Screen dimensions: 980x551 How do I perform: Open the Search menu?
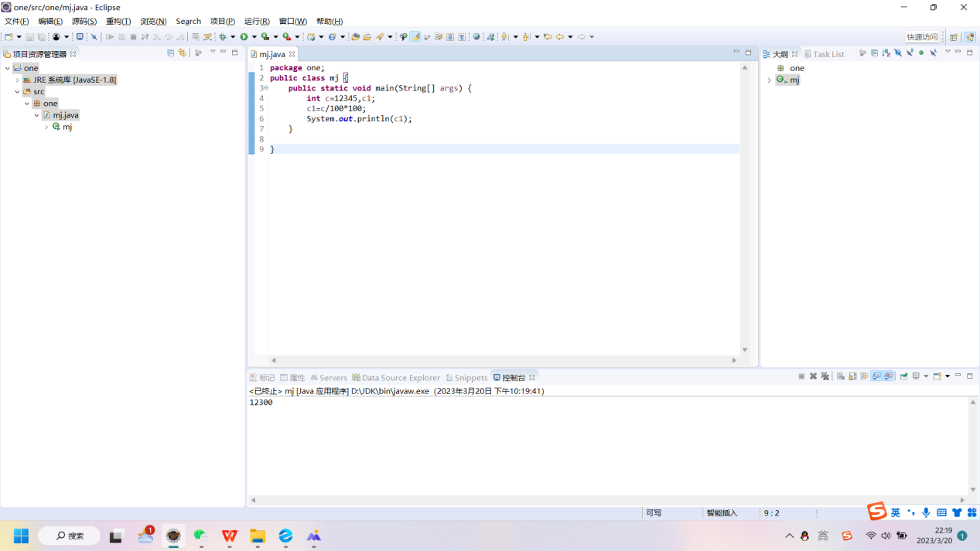pyautogui.click(x=188, y=21)
